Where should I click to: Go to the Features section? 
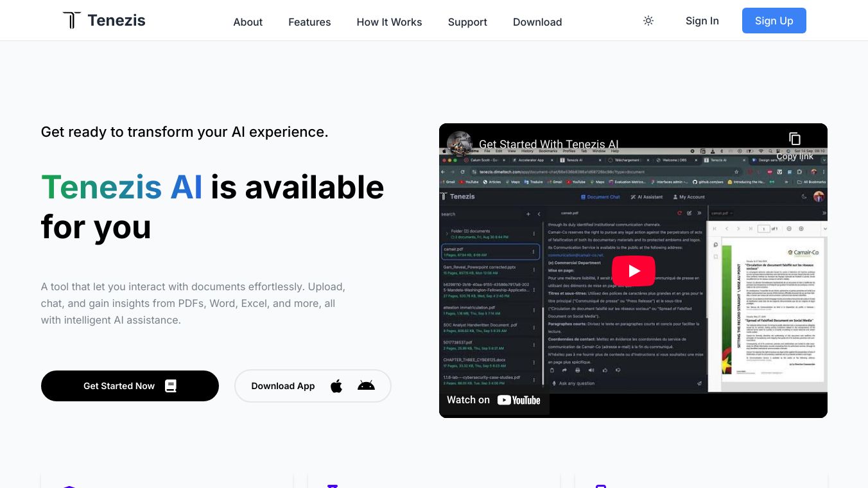(309, 22)
